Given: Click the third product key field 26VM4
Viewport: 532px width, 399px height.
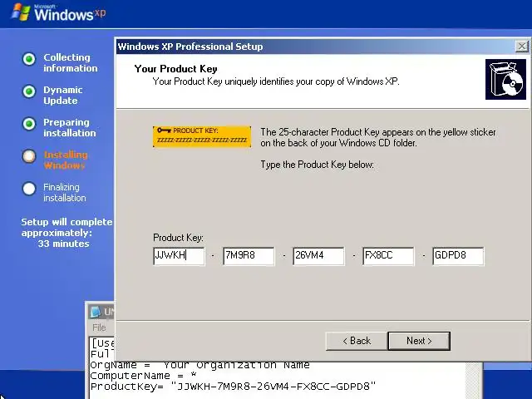Looking at the screenshot, I should click(318, 256).
